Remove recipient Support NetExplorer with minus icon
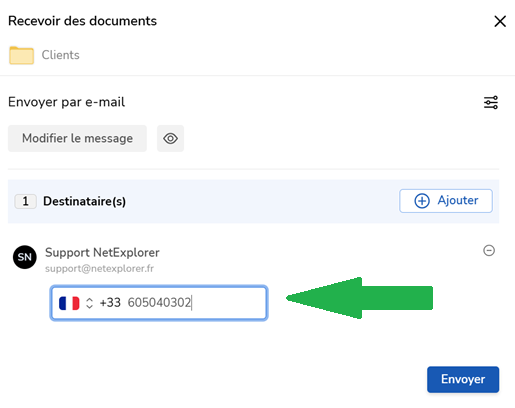The height and width of the screenshot is (408, 515). (x=489, y=251)
